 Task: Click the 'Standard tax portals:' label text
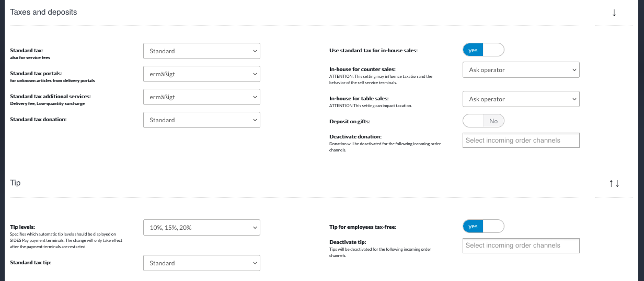[36, 74]
